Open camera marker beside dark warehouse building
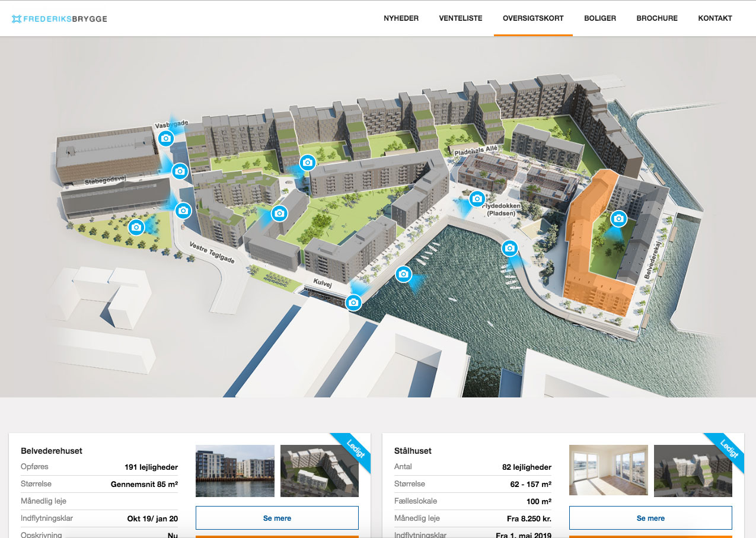The height and width of the screenshot is (538, 756). 183,210
